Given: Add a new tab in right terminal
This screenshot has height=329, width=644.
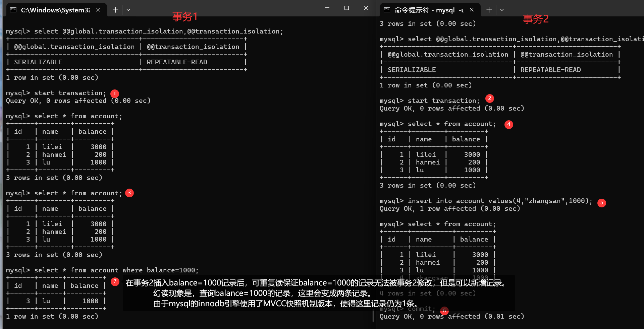Looking at the screenshot, I should [489, 10].
